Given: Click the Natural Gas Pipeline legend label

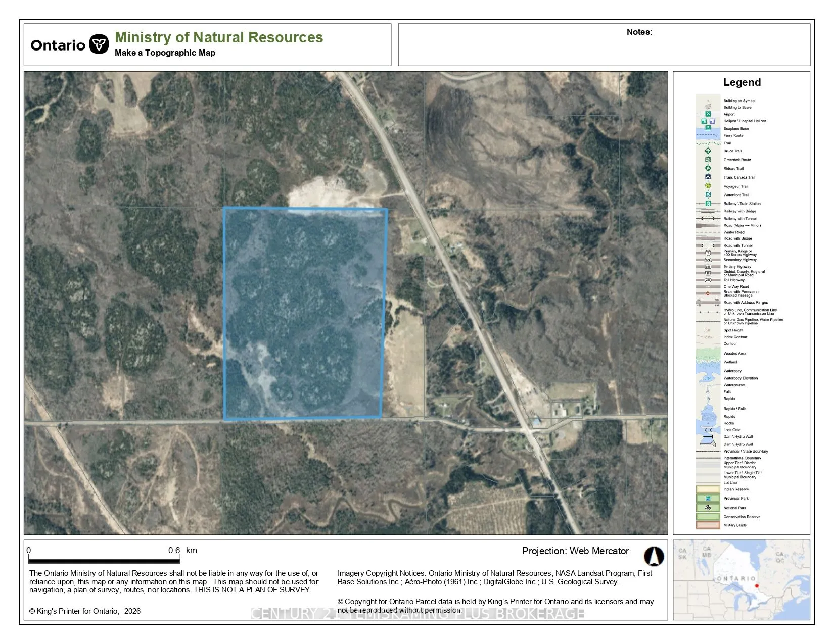Looking at the screenshot, I should click(753, 321).
